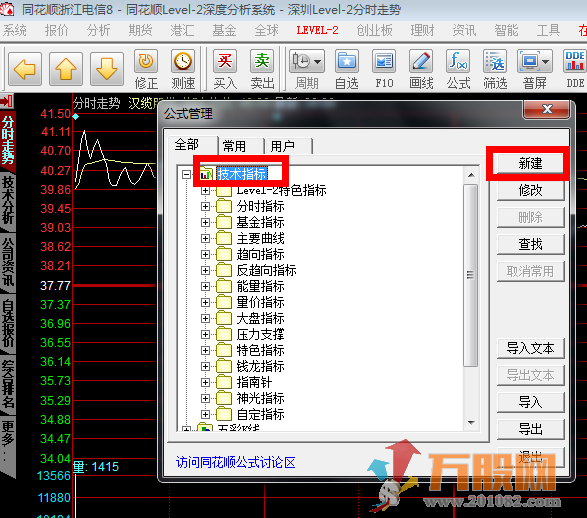Select the 压力支撑 tree item

pyautogui.click(x=260, y=334)
